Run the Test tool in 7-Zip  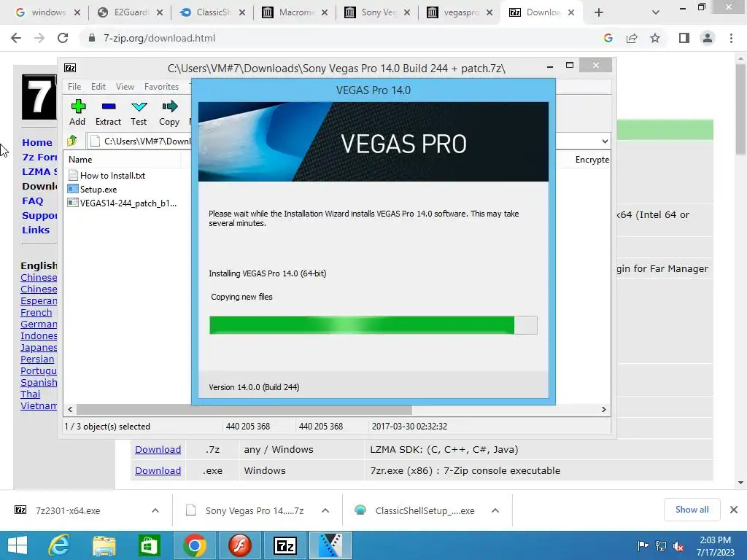139,113
